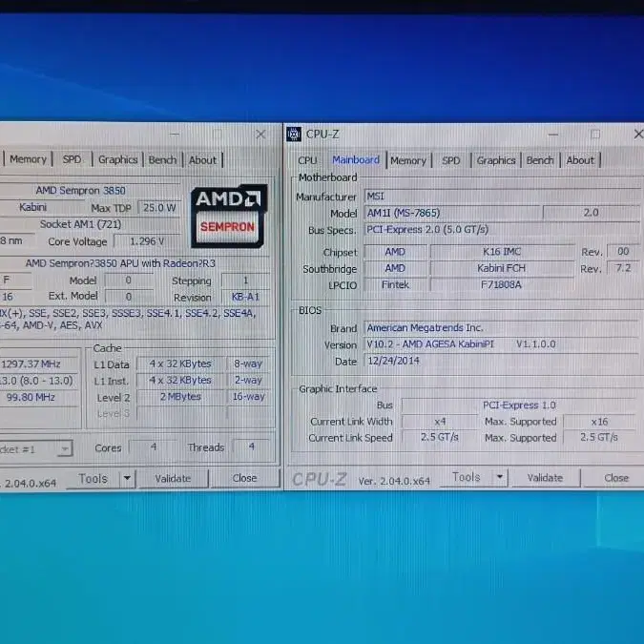Click Tools button in left CPU-Z window
Screen dimensions: 644x644
[93, 479]
